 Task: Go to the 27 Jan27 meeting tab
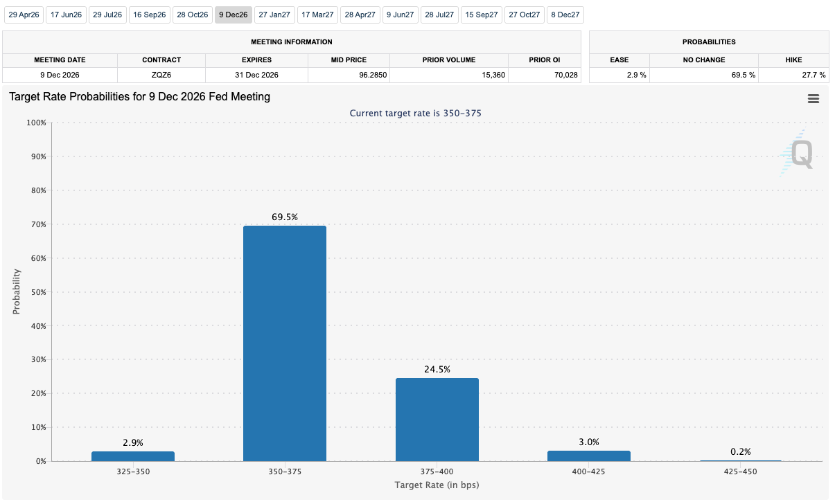click(274, 15)
